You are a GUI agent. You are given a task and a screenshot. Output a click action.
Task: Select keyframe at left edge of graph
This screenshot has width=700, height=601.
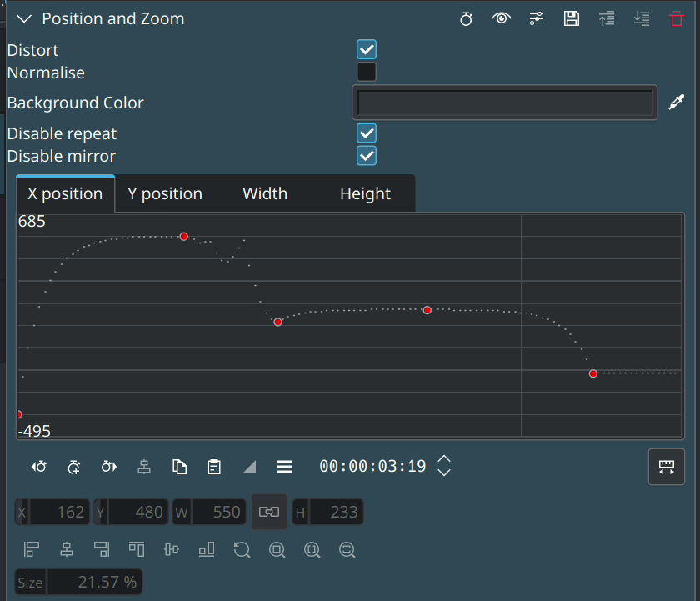point(19,414)
